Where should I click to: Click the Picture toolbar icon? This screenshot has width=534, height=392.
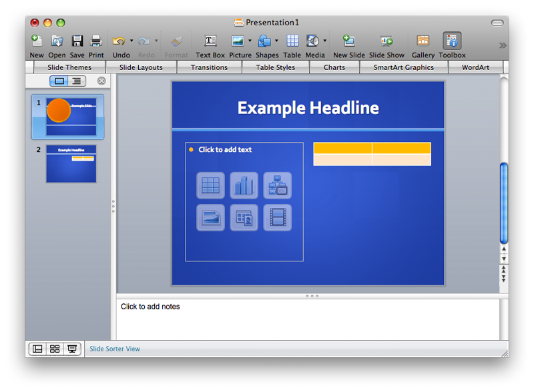pos(238,41)
